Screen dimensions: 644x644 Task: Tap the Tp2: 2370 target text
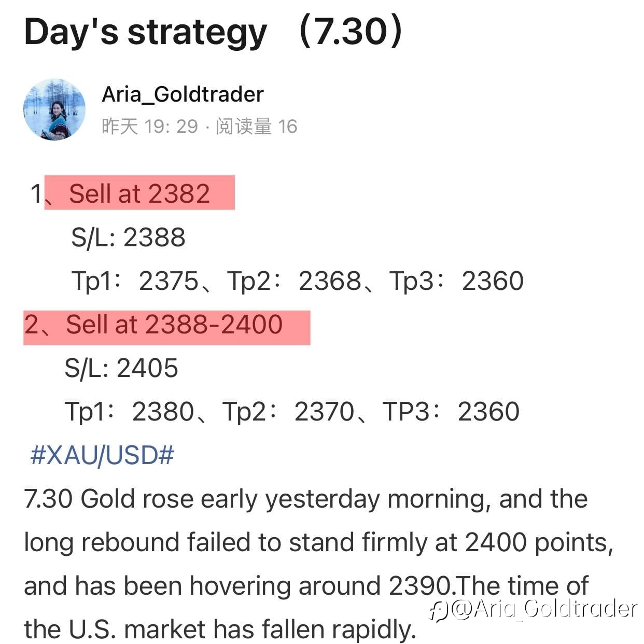[x=289, y=412]
